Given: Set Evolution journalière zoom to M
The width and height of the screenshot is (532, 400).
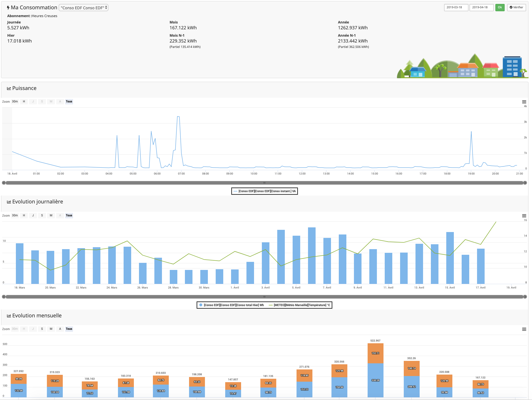Looking at the screenshot, I should pos(51,215).
